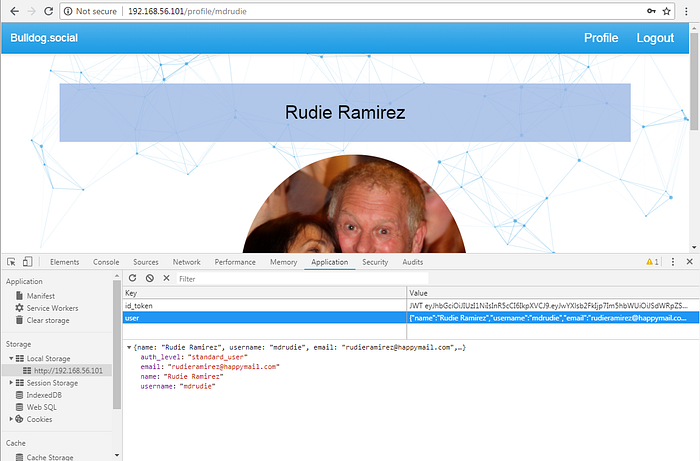Open the Console tab
The width and height of the screenshot is (700, 461).
[106, 262]
